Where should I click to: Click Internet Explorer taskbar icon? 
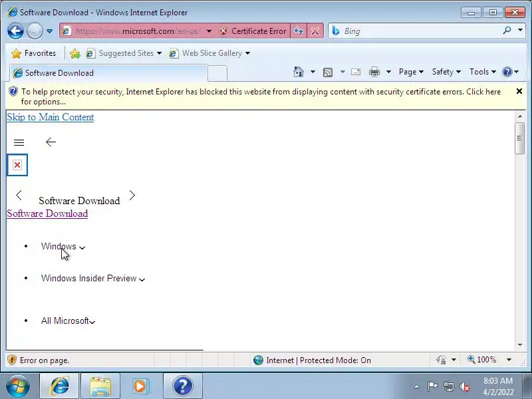[x=59, y=386]
